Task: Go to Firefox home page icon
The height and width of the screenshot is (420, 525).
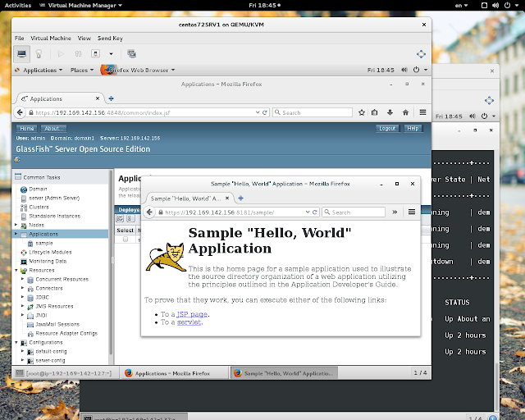Action: [x=405, y=112]
